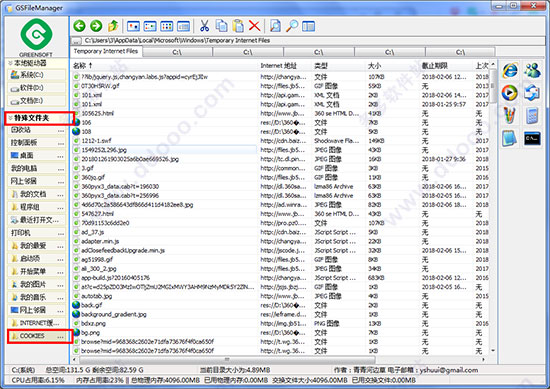Copy selected files using the toolbar

coord(221,26)
